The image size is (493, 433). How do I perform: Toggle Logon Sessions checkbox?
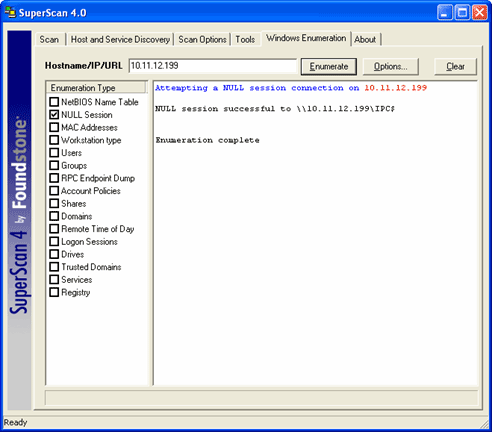pos(54,241)
